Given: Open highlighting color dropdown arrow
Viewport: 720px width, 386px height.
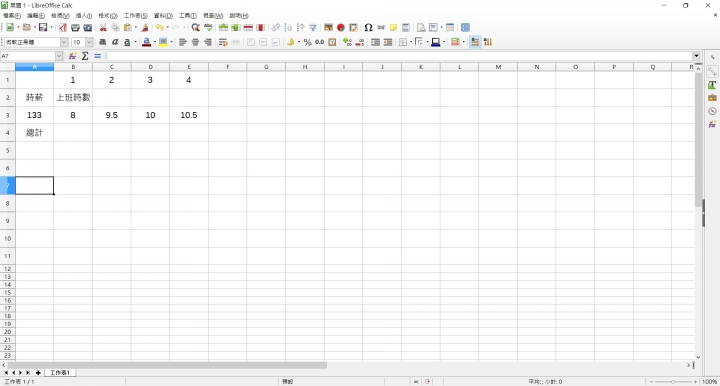Looking at the screenshot, I should coord(171,42).
